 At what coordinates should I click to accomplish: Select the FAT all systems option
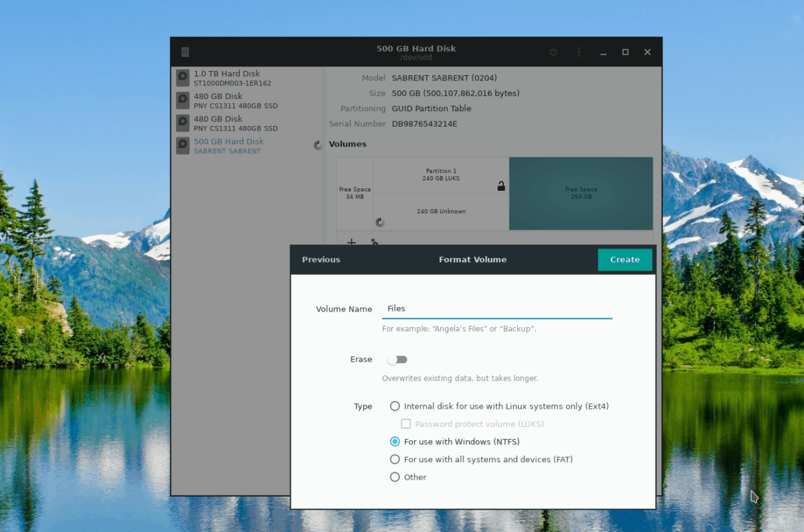click(x=395, y=459)
